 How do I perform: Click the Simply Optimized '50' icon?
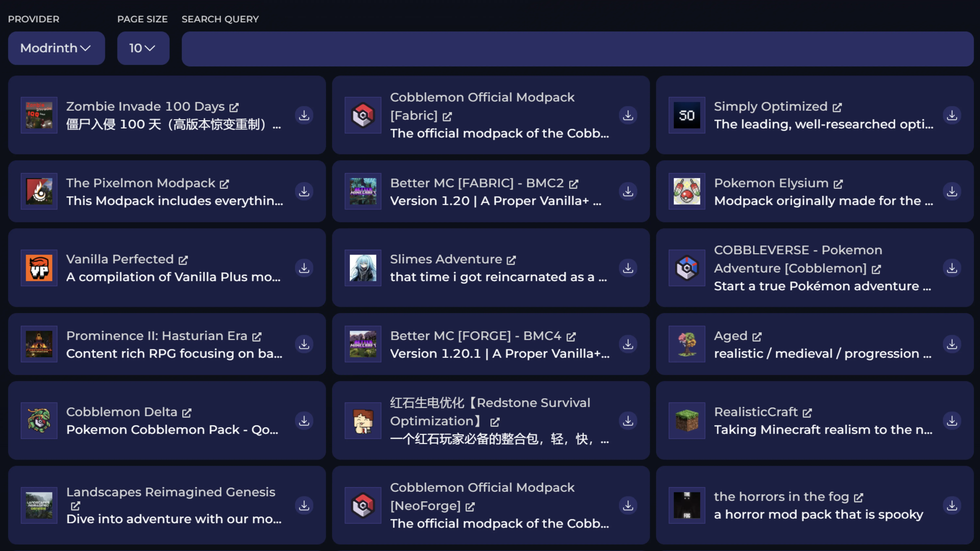coord(687,115)
